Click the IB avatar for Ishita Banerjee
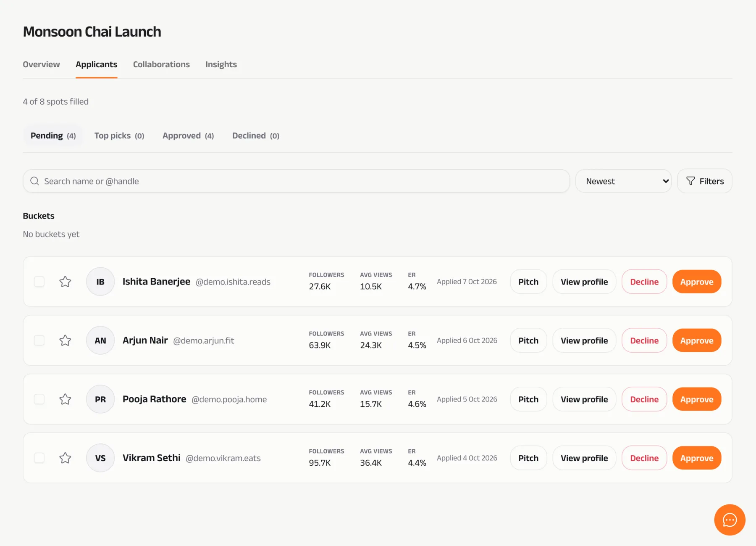This screenshot has height=546, width=756. click(x=100, y=282)
